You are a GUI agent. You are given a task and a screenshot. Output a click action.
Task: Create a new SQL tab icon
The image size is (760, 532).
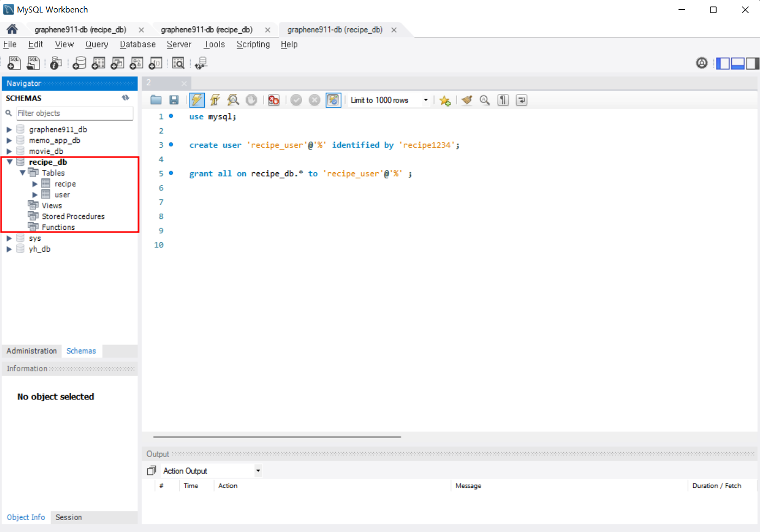tap(14, 63)
